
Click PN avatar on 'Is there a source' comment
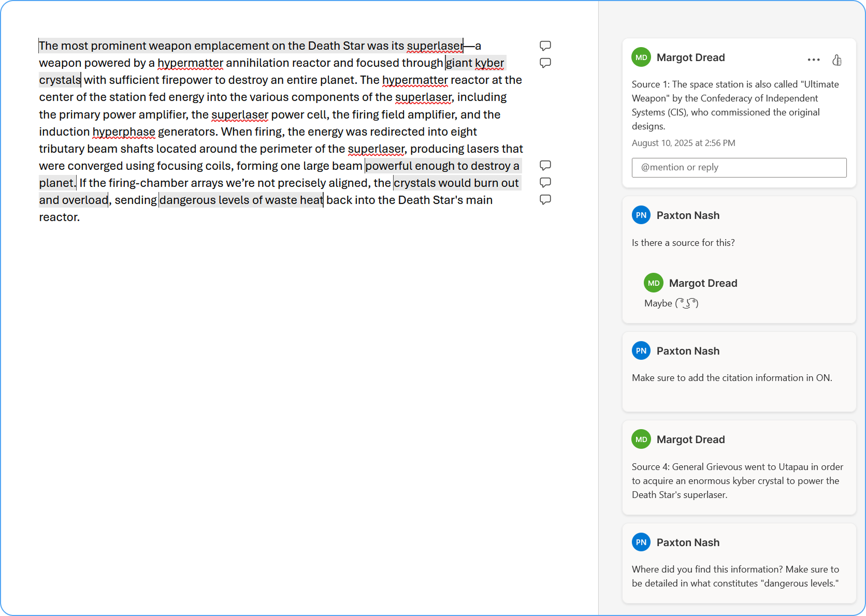pos(641,215)
